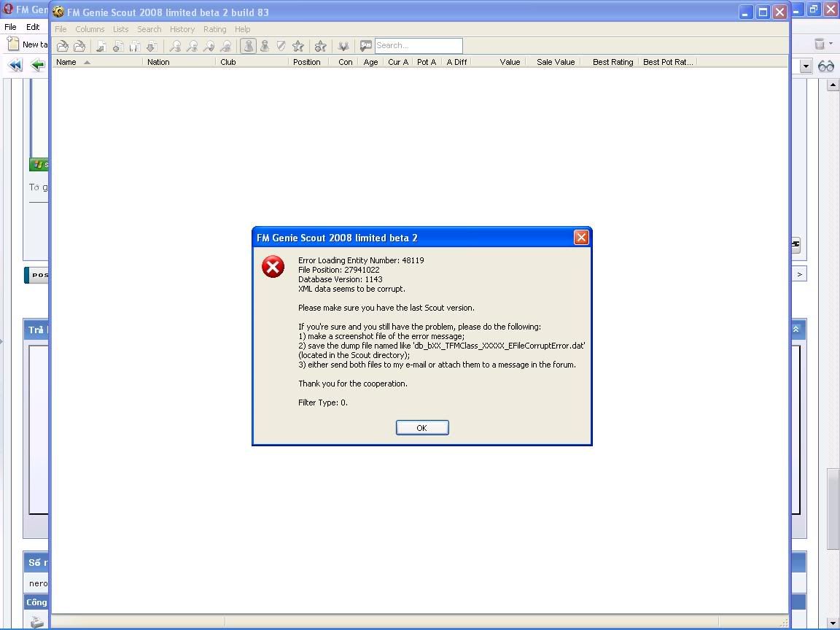Sort by the Pot A column header
The height and width of the screenshot is (630, 840).
(427, 62)
